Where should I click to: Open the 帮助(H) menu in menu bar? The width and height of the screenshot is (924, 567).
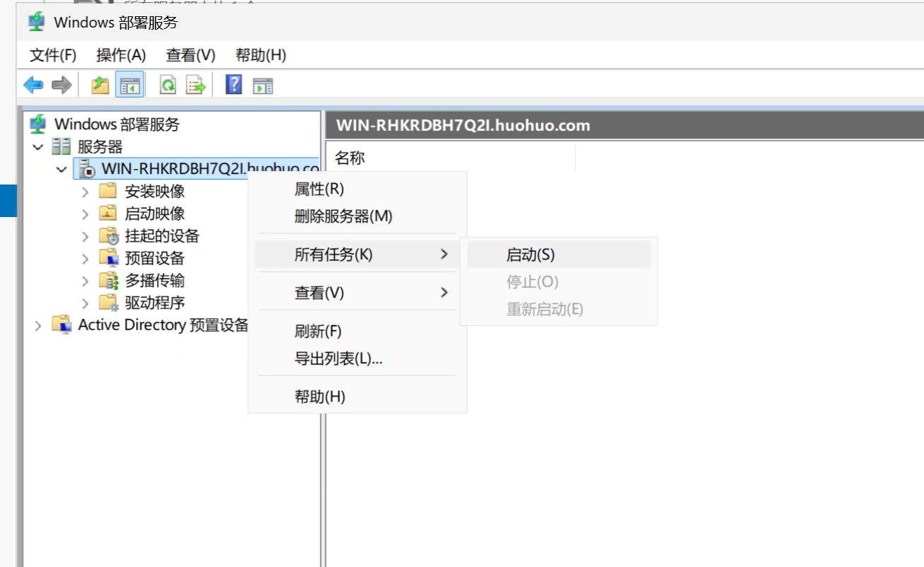261,55
